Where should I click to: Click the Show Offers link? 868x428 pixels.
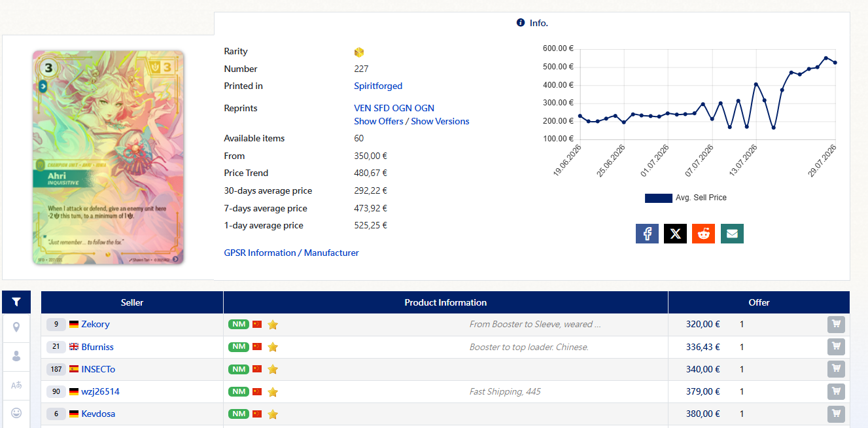coord(379,121)
